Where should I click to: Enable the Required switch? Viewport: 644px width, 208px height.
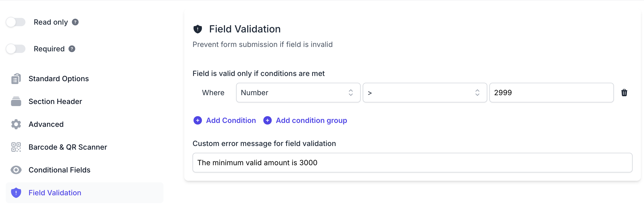(x=16, y=49)
